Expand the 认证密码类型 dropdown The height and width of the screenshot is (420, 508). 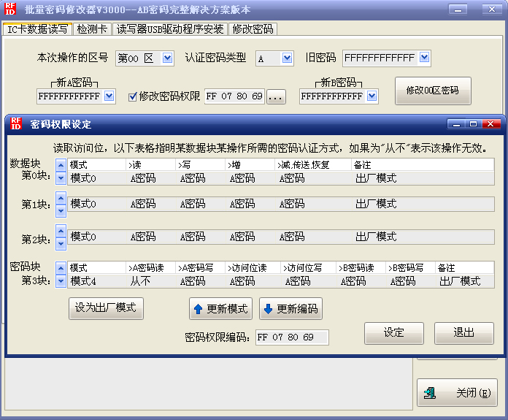[x=287, y=58]
